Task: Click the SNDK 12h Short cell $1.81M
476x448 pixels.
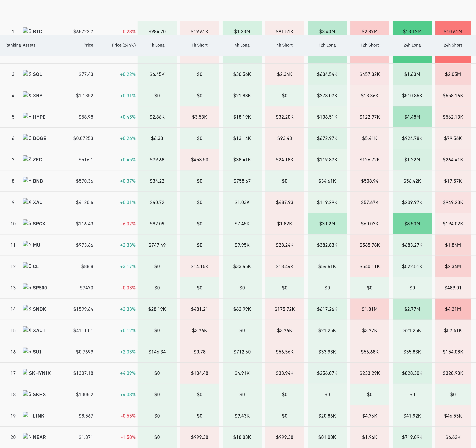Action: 370,309
